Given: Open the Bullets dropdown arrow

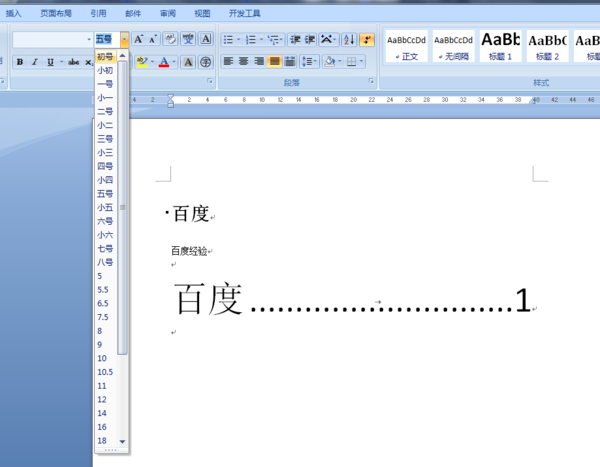Looking at the screenshot, I should pos(238,39).
